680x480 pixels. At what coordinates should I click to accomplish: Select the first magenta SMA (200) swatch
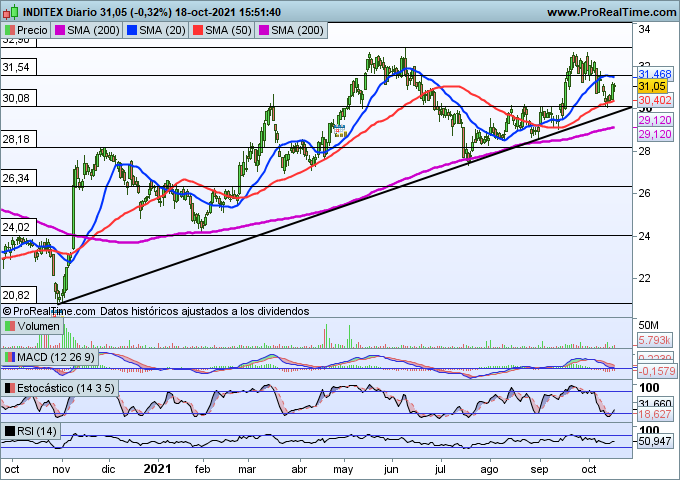coord(60,30)
